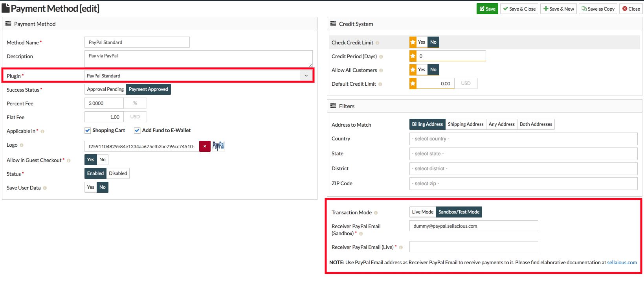Click Default Credit Limit info icon
Viewport: 644px width, 282px height.
click(x=380, y=84)
